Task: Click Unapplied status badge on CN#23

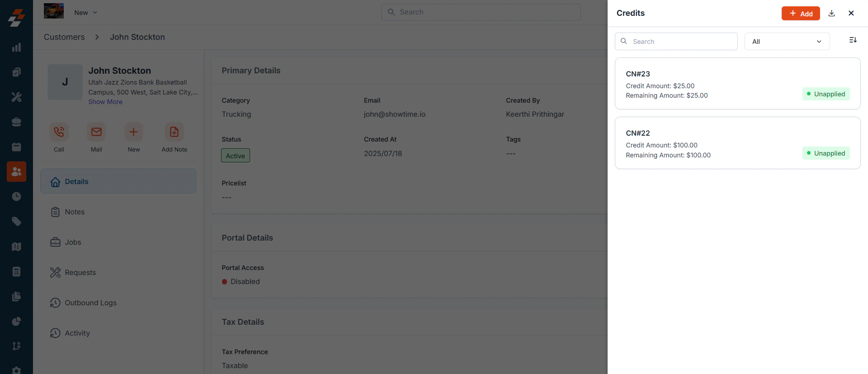Action: (x=826, y=94)
